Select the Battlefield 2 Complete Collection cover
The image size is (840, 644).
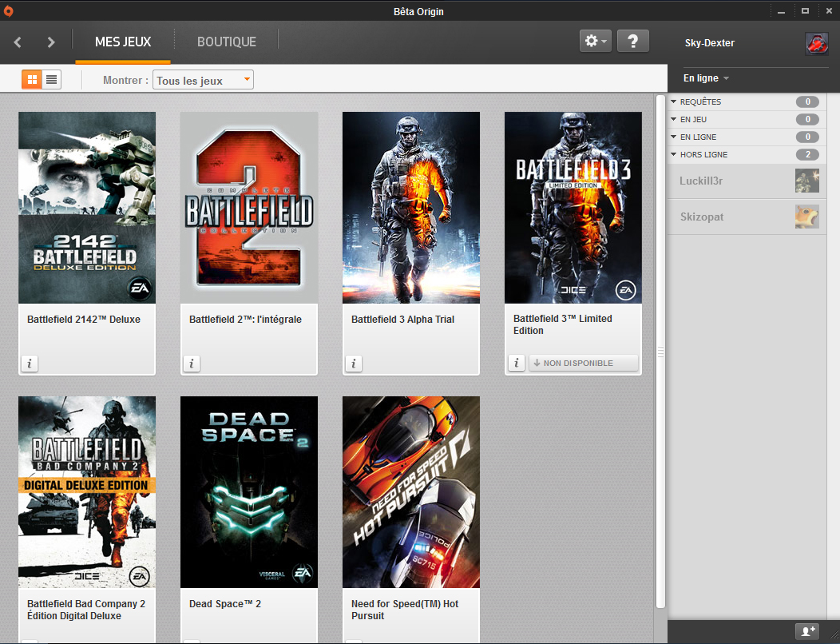pyautogui.click(x=249, y=208)
